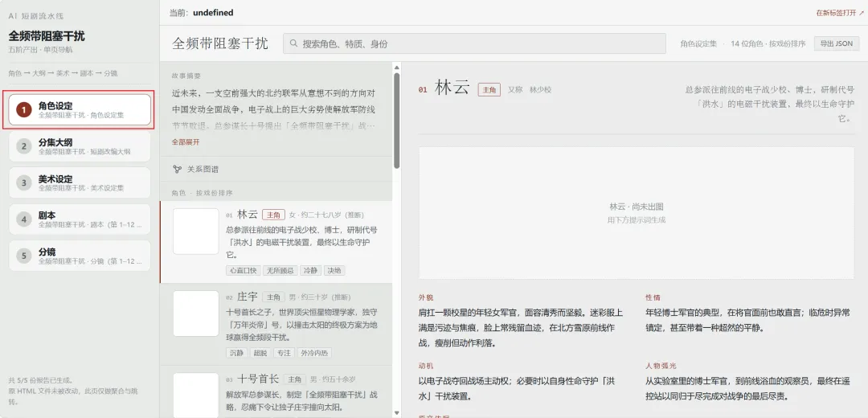The image size is (868, 418).
Task: Open the 角色设定 step in sidebar
Action: 80,109
